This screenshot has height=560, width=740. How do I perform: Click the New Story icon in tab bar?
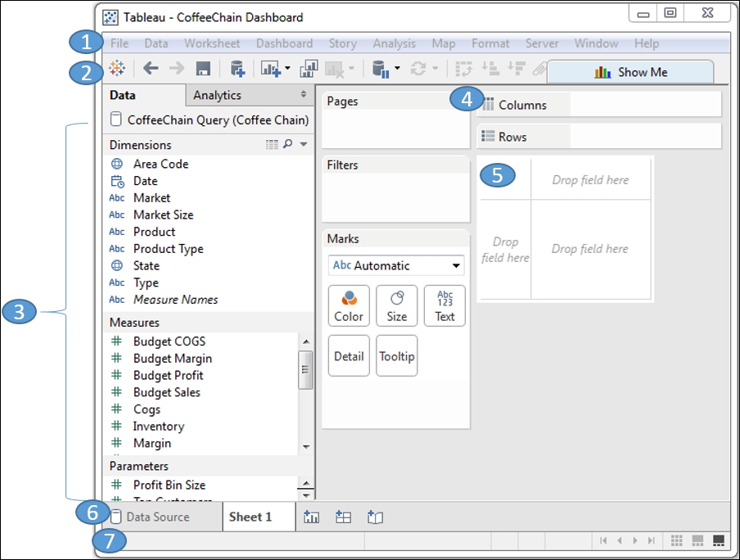(375, 517)
